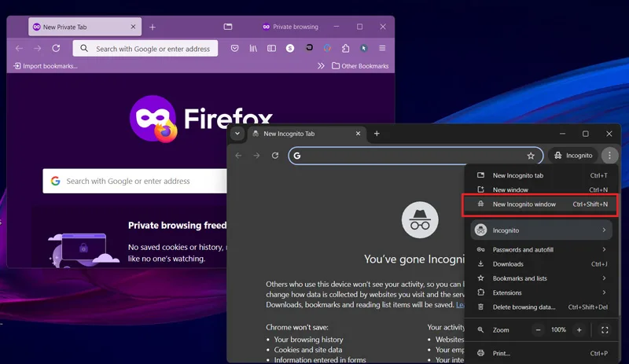Image resolution: width=629 pixels, height=364 pixels.
Task: Go back in the Firefox toolbar
Action: (x=19, y=49)
